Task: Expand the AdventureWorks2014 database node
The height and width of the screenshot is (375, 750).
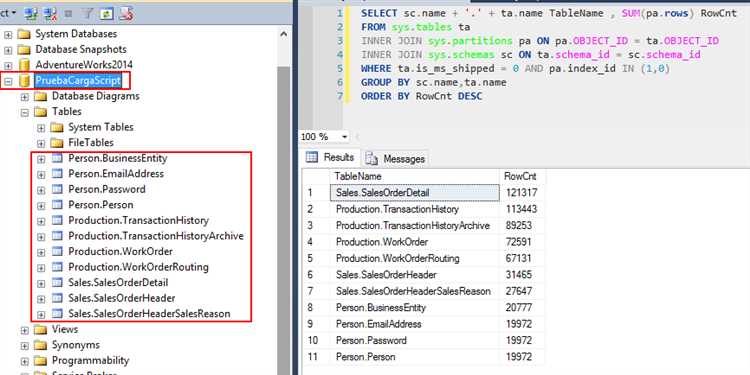Action: [x=8, y=66]
